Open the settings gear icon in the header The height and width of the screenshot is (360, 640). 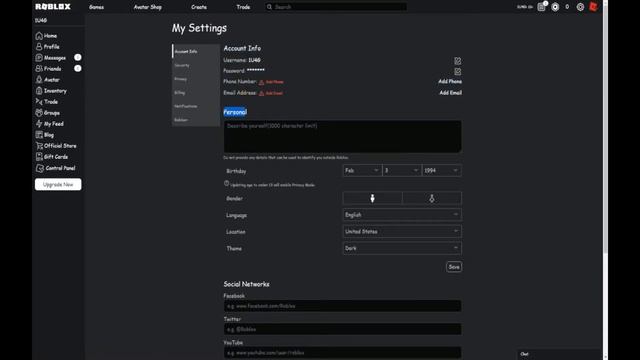click(x=580, y=7)
